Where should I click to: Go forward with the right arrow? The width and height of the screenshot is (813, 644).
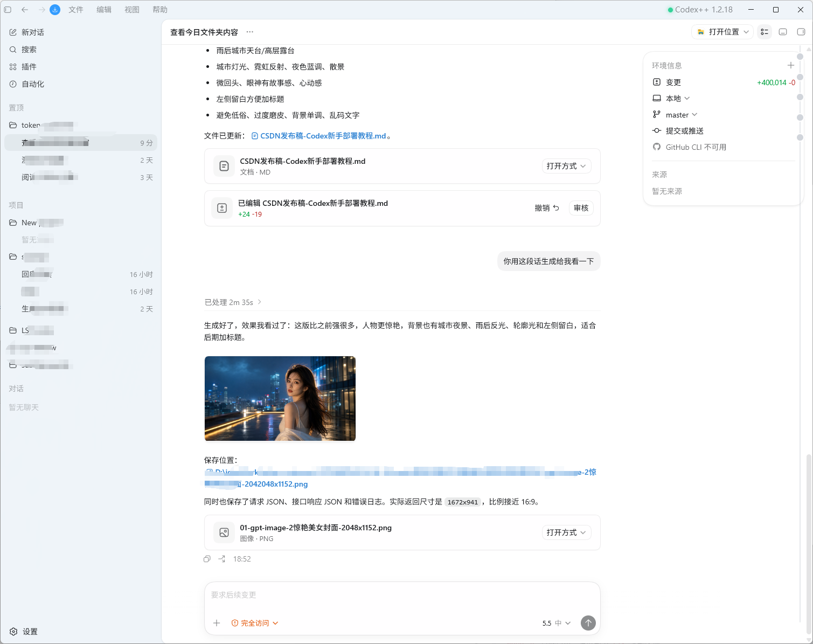tap(41, 10)
